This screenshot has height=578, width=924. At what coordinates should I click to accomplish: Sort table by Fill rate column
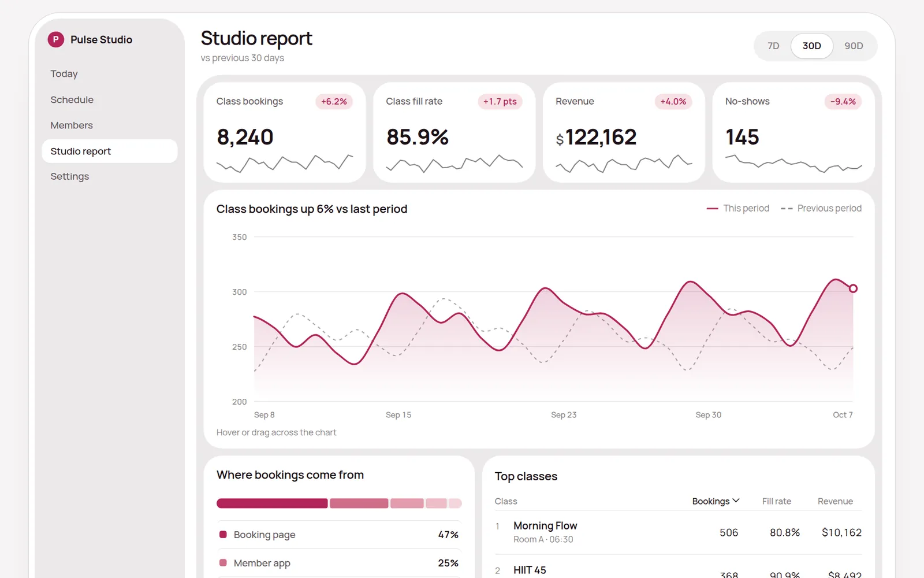776,501
